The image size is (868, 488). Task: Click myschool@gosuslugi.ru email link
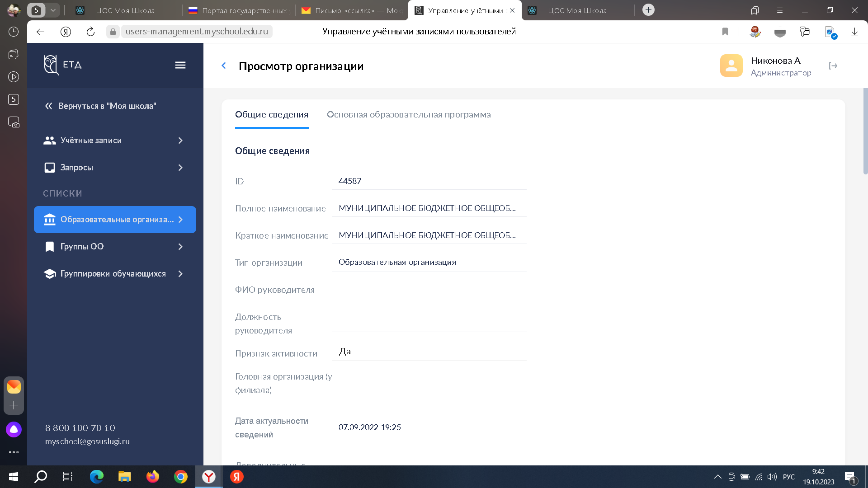pyautogui.click(x=87, y=441)
